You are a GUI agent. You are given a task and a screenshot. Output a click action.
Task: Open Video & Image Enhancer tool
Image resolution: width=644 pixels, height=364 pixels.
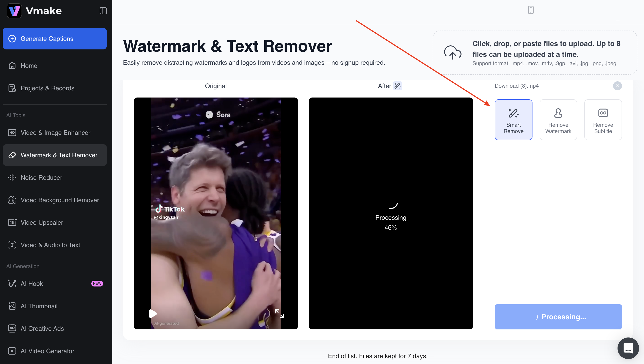pyautogui.click(x=55, y=132)
